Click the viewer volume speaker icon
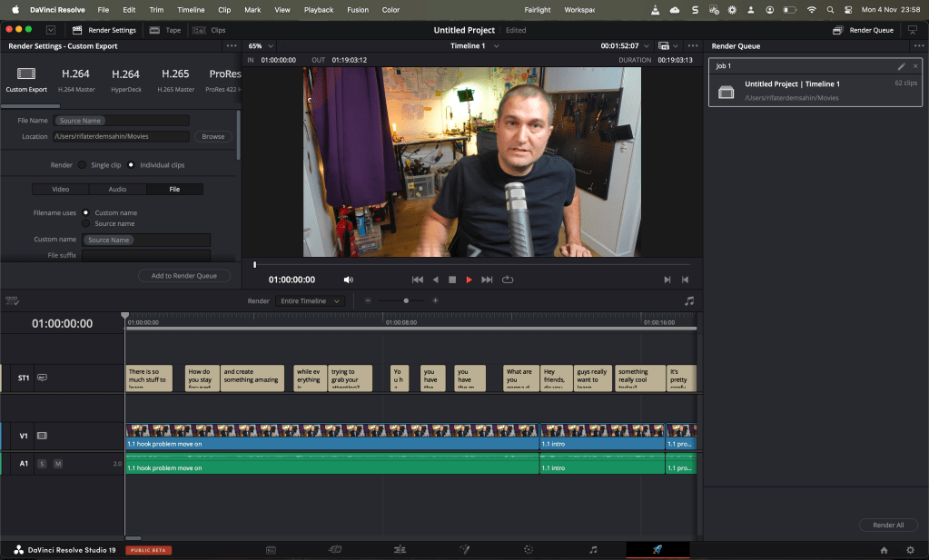This screenshot has height=560, width=929. tap(349, 280)
